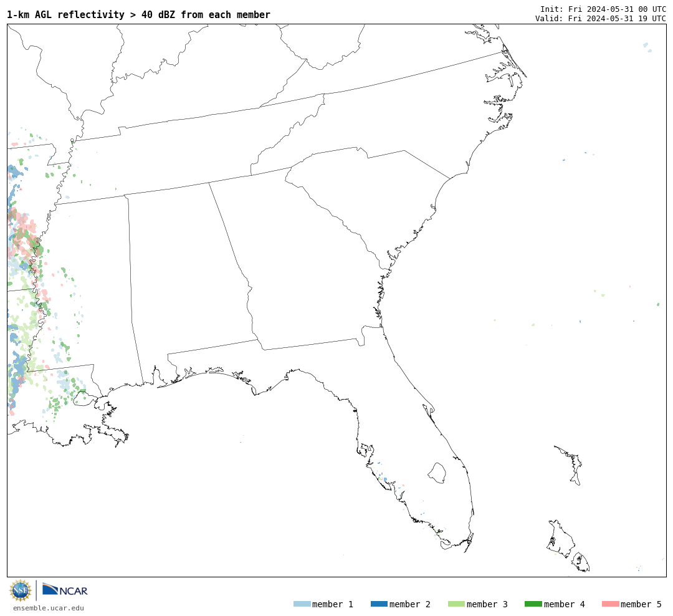Click the ensemble.ucar.edu text
673x616 pixels.
point(49,608)
